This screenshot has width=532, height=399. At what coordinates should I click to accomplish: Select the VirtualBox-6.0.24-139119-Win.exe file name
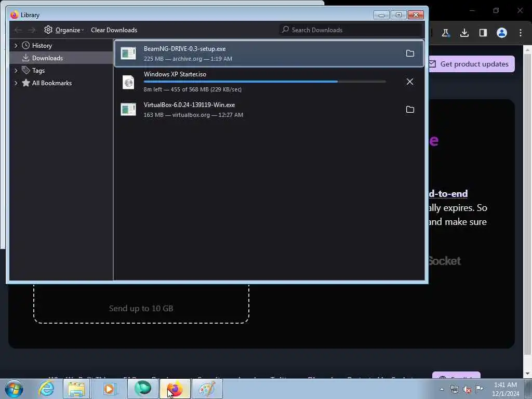(189, 105)
